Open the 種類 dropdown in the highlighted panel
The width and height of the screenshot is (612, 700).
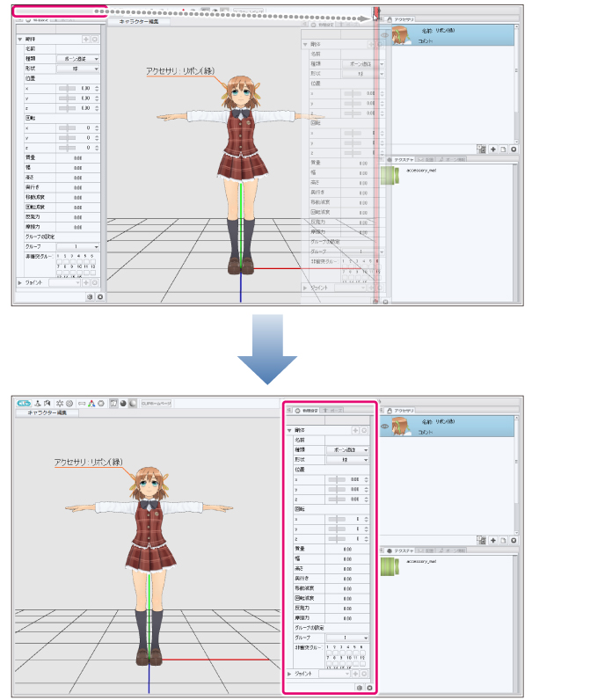point(347,449)
